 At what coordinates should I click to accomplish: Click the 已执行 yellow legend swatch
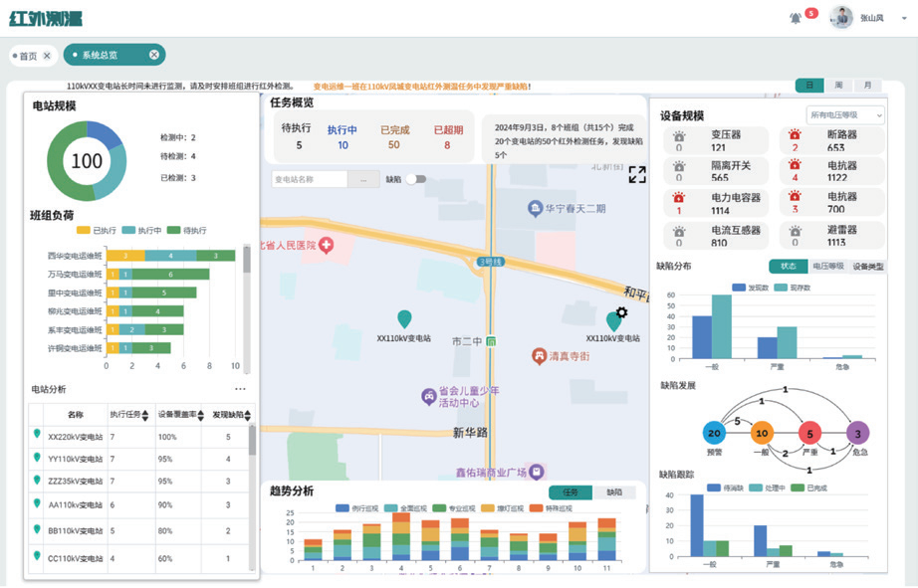click(84, 230)
